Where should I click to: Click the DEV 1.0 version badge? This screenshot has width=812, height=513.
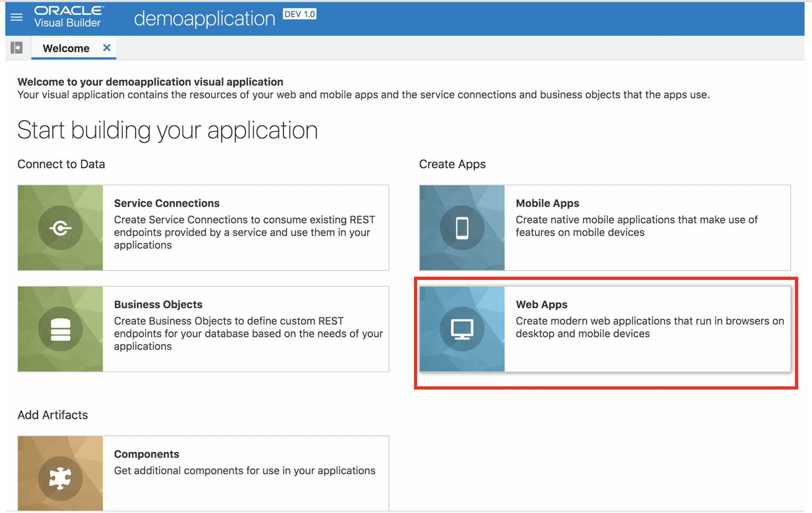(x=300, y=14)
